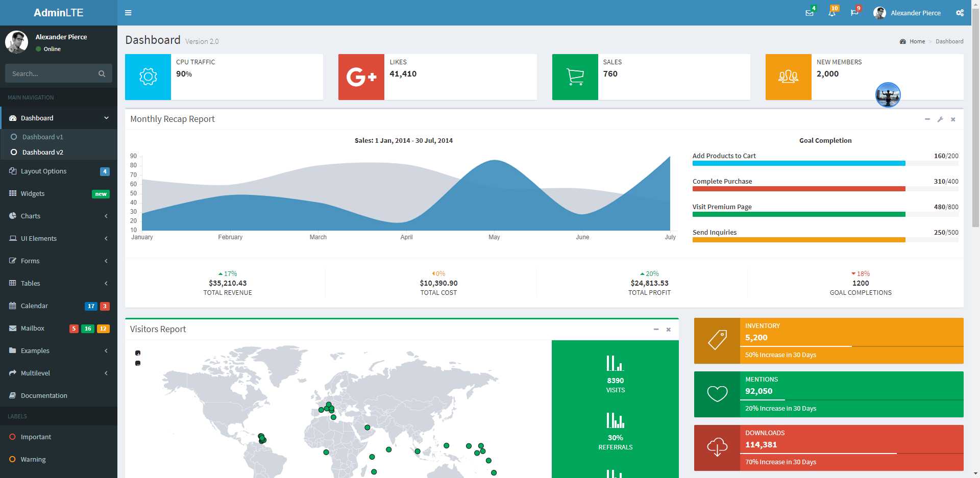Viewport: 980px width, 478px height.
Task: Open Monthly Recap Report wrench options
Action: (x=940, y=119)
